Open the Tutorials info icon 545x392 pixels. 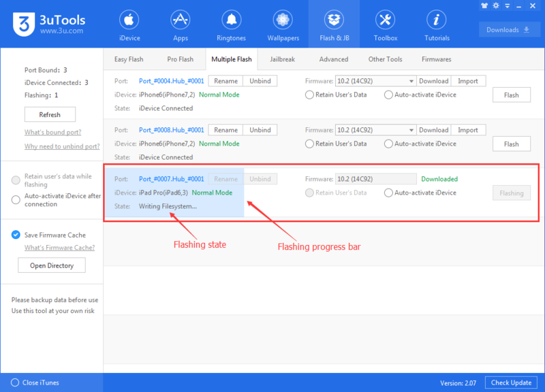pos(437,20)
